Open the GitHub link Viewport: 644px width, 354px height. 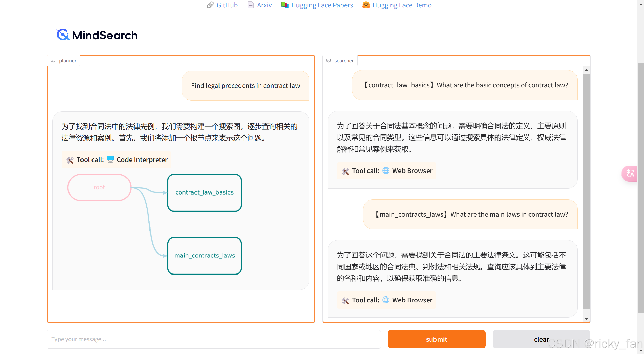tap(227, 5)
